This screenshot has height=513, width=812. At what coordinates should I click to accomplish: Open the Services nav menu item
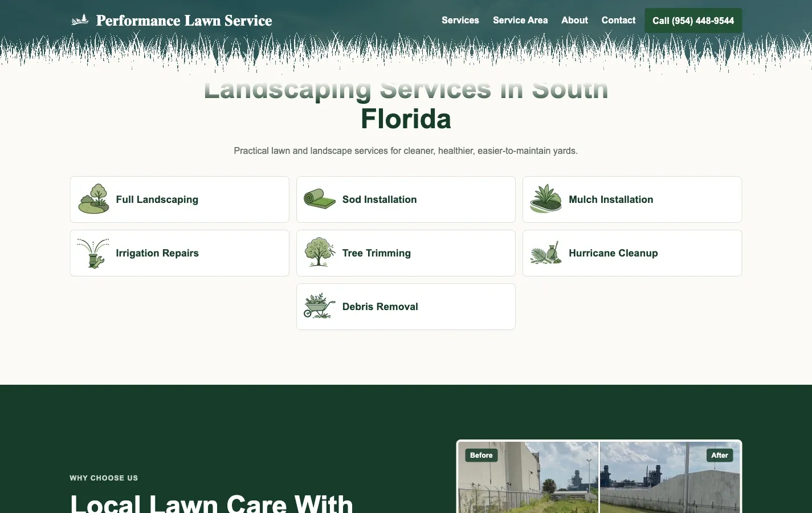click(460, 21)
